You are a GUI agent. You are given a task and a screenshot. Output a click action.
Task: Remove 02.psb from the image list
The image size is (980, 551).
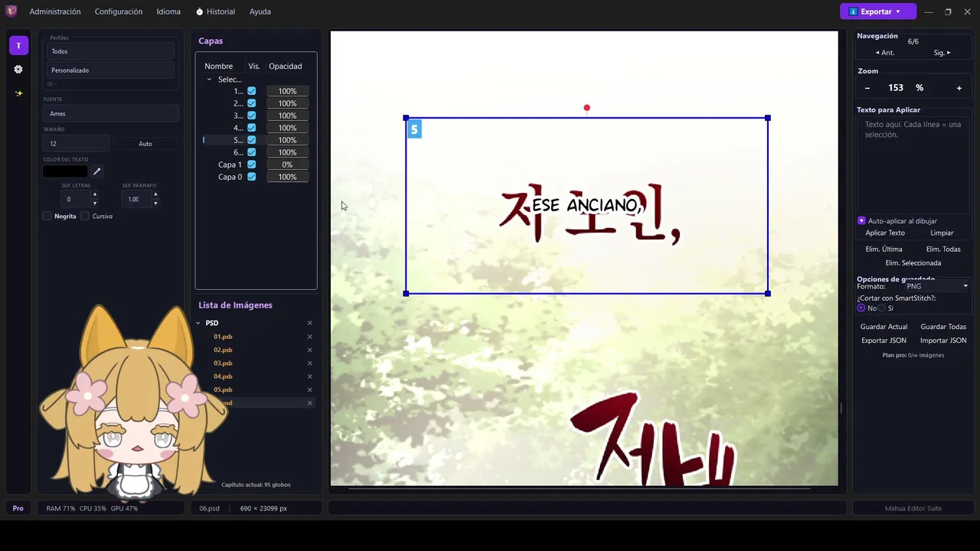310,350
